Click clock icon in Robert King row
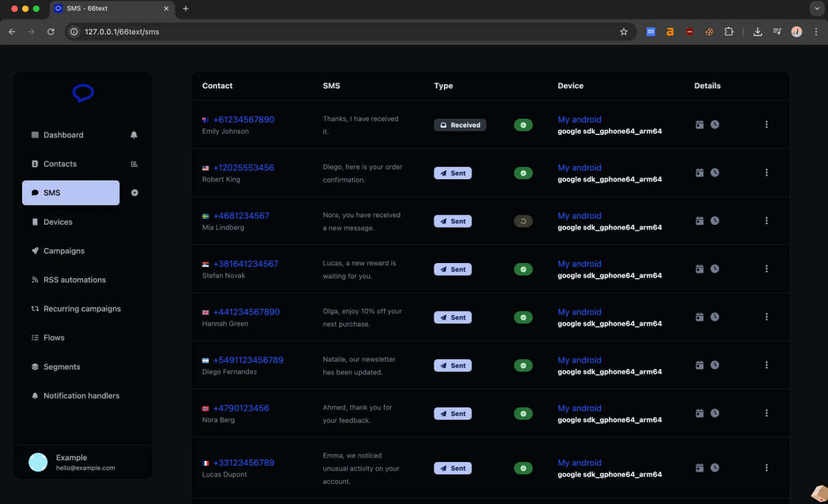This screenshot has width=828, height=504. coord(715,173)
